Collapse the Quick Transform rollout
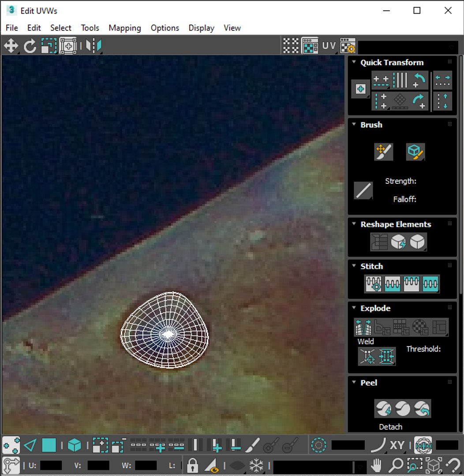Viewport: 464px width, 476px height. tap(354, 62)
